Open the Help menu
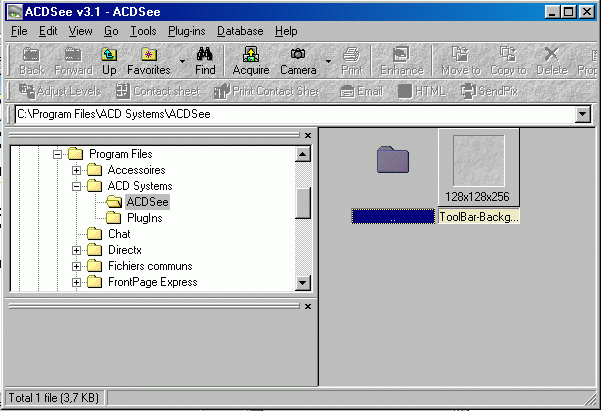Screen dimensions: 601x411 (x=286, y=31)
